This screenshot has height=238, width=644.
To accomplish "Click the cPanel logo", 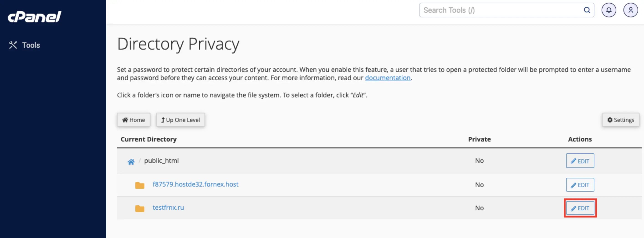I will 35,17.
